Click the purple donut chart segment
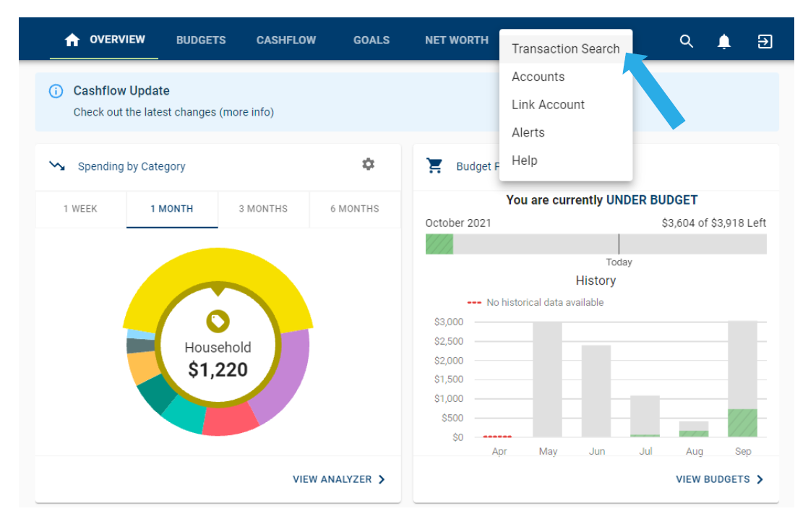 tap(285, 376)
